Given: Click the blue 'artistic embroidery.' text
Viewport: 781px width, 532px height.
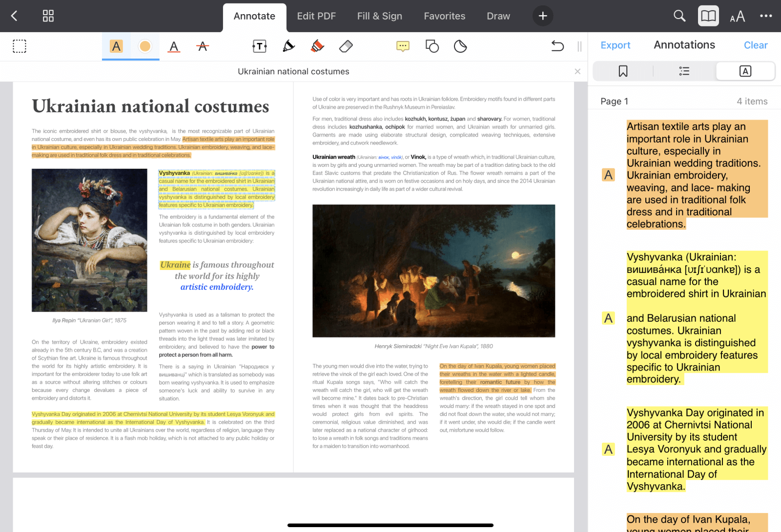Looking at the screenshot, I should (x=217, y=287).
